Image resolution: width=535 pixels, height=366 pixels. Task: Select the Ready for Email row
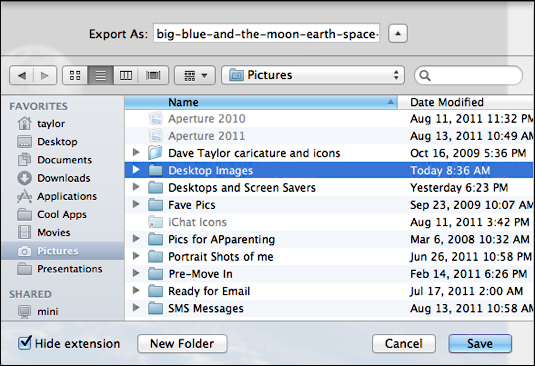[x=329, y=291]
